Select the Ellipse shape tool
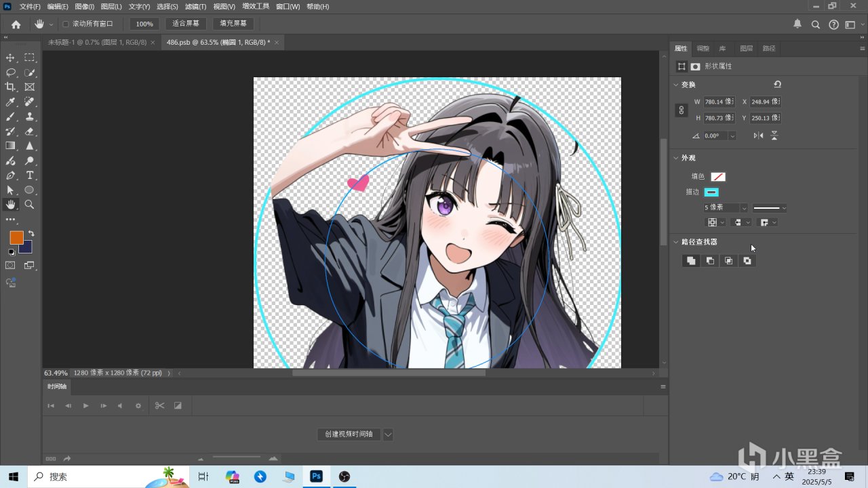 30,190
